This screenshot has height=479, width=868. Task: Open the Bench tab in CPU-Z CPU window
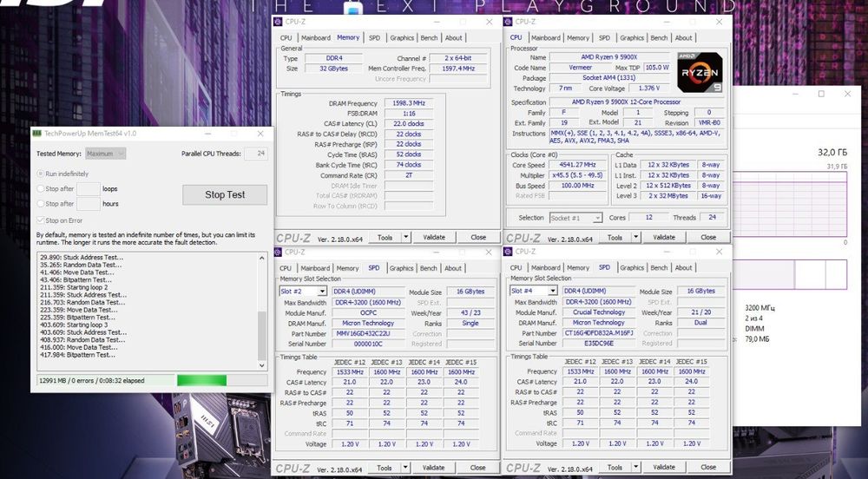click(659, 37)
